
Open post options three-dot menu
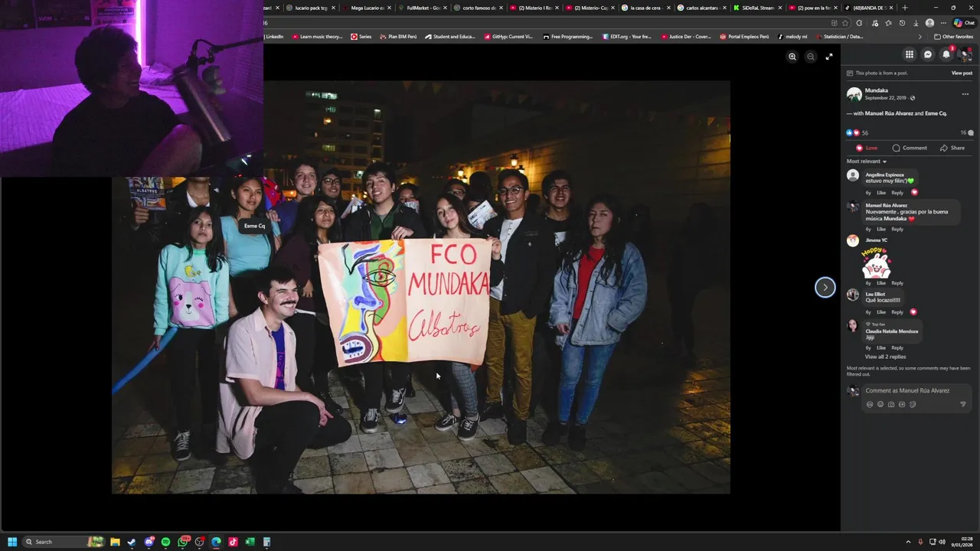[x=965, y=94]
